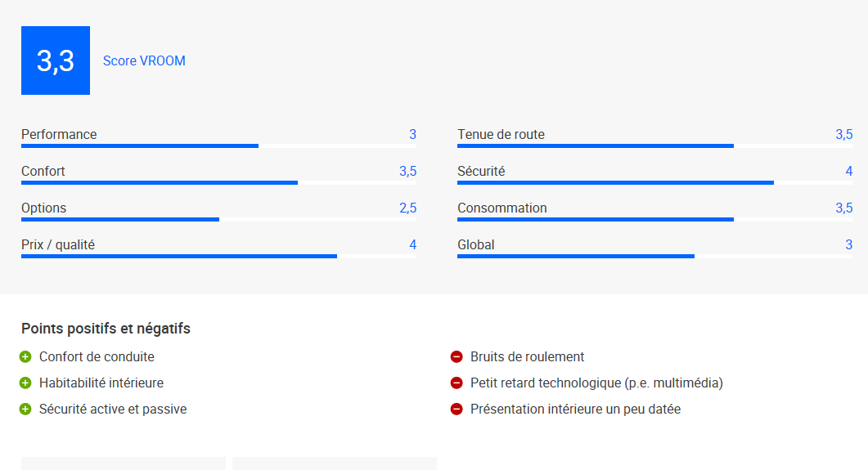
Task: Click green plus icon beside Confort de conduite
Action: pyautogui.click(x=25, y=356)
